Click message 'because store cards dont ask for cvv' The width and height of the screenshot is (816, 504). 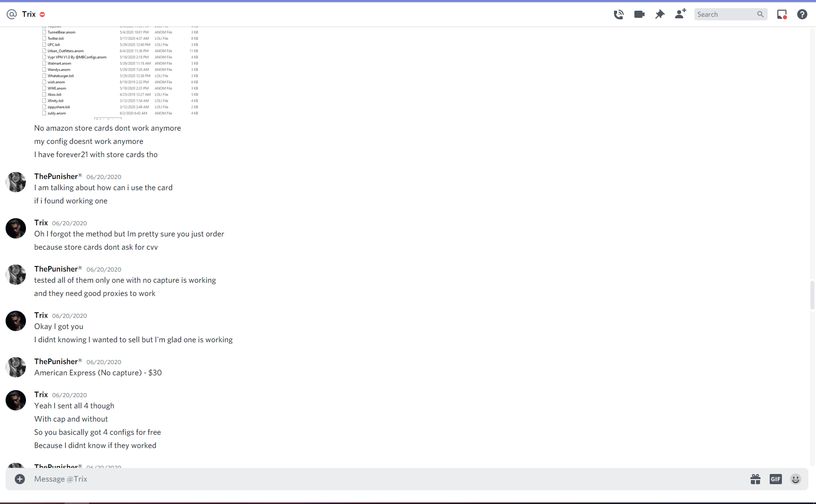pos(96,247)
